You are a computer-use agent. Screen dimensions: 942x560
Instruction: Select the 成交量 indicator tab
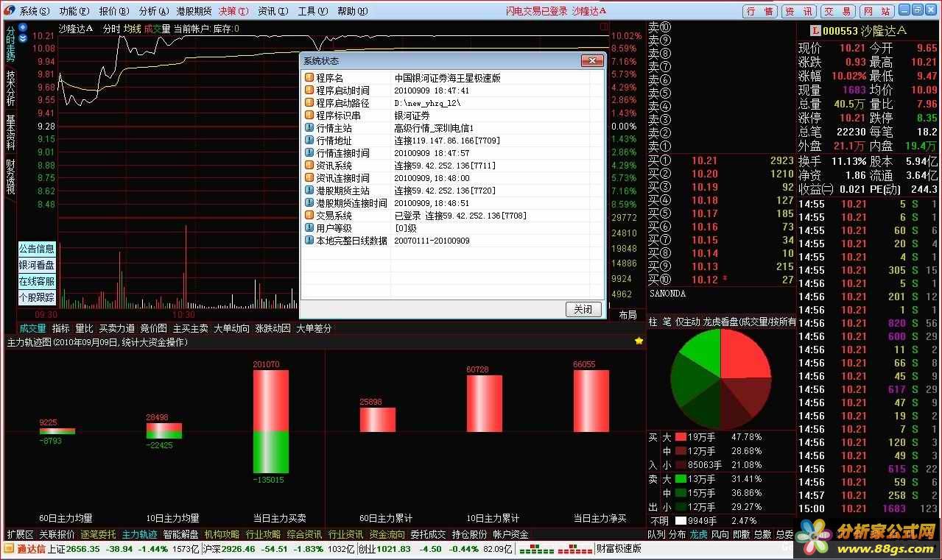pos(32,328)
